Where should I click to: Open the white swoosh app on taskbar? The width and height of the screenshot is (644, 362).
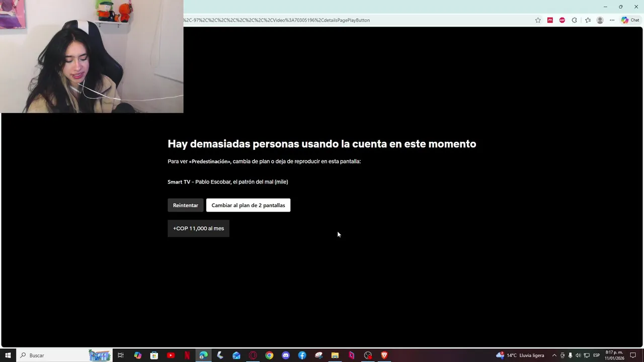pos(220,355)
